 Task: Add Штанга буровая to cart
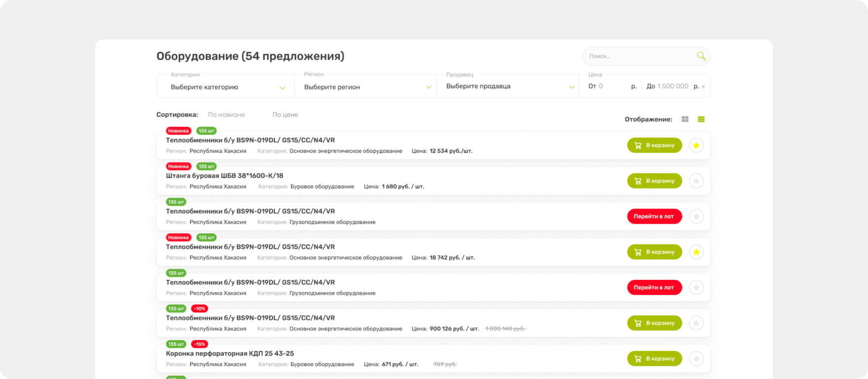654,181
